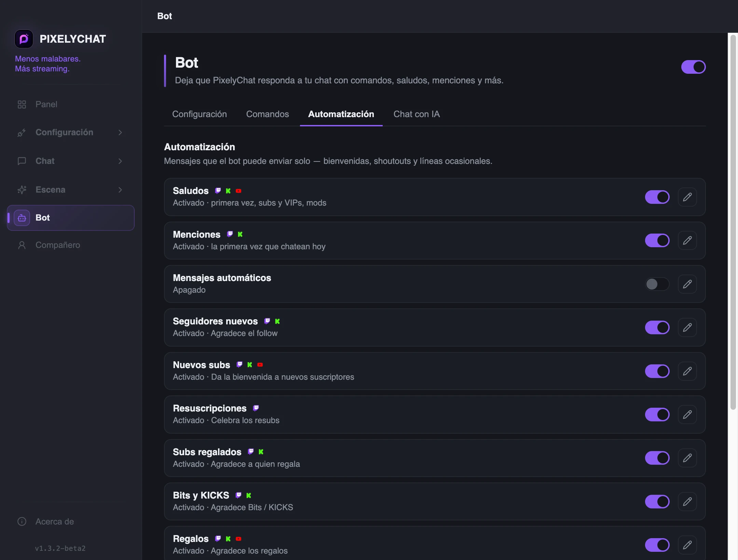Screen dimensions: 738x560
Task: Switch to the Comandos tab
Action: 268,114
